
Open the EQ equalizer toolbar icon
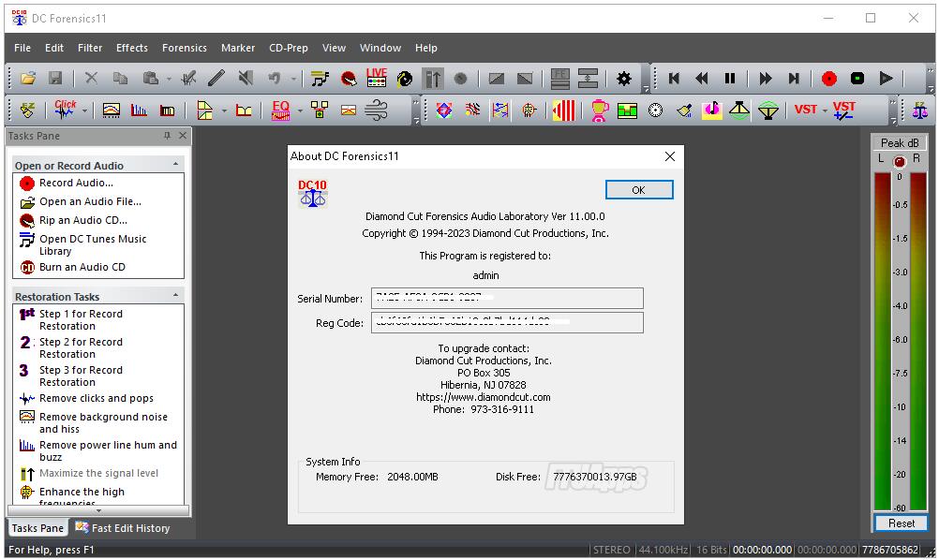point(281,111)
